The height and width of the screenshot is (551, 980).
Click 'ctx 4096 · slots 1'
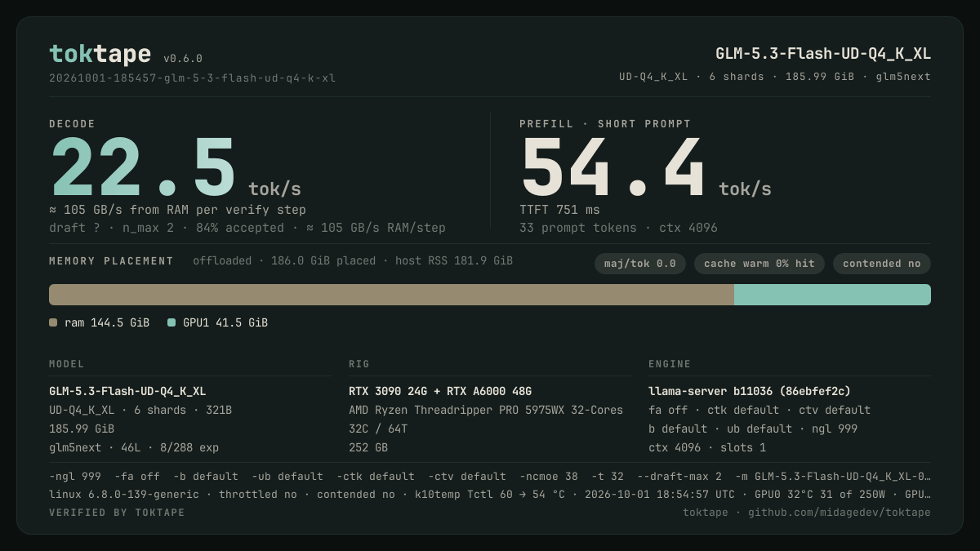click(x=707, y=447)
